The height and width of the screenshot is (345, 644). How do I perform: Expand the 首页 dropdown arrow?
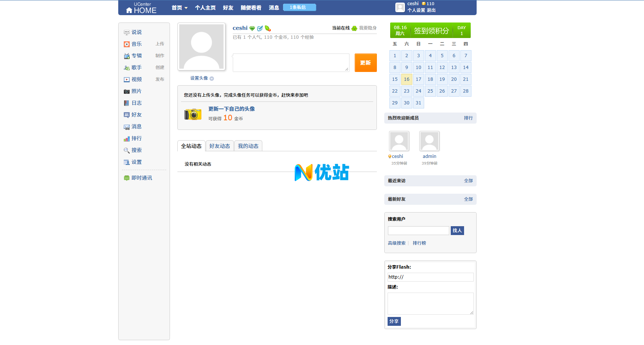(x=186, y=8)
